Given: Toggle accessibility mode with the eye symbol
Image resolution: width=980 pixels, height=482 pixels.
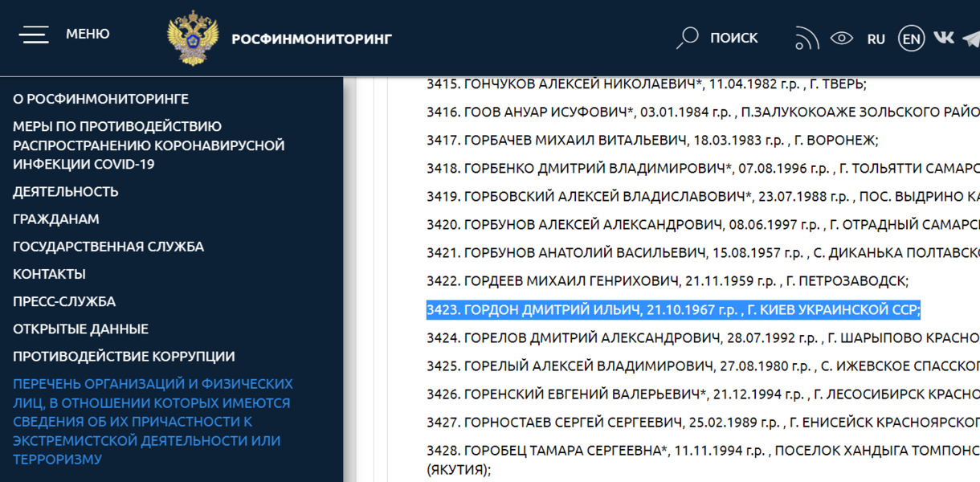Looking at the screenshot, I should point(839,37).
